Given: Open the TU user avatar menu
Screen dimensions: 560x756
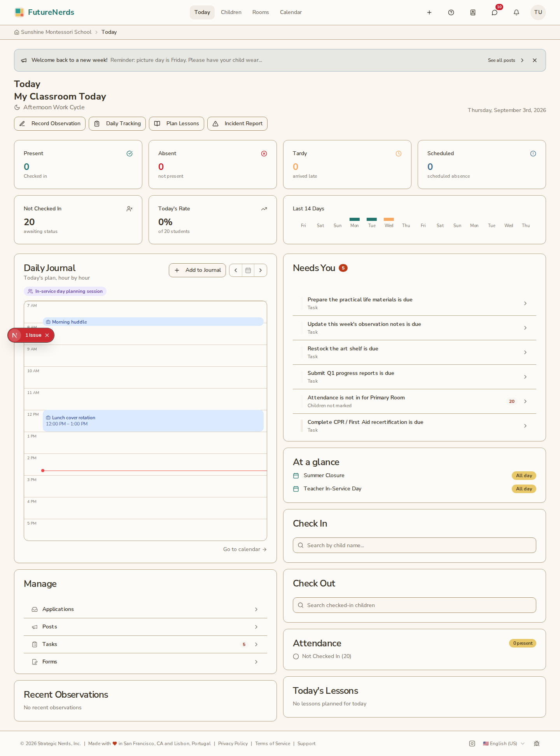Looking at the screenshot, I should pos(538,12).
